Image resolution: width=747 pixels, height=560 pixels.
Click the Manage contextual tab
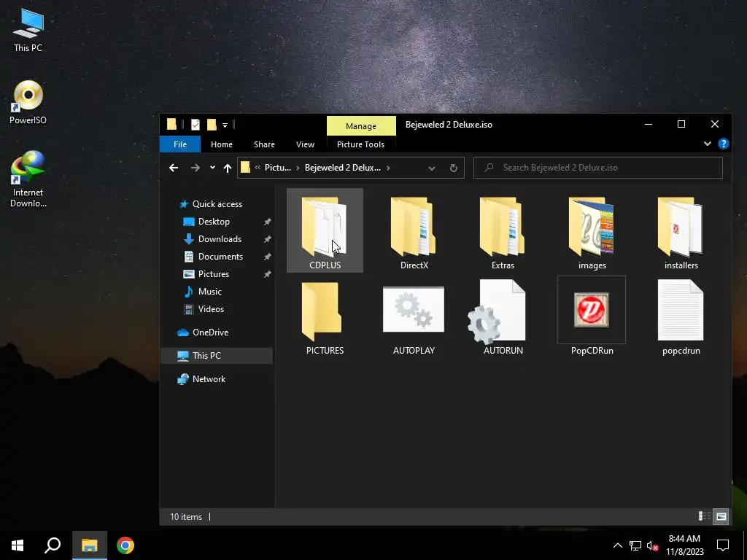point(361,126)
